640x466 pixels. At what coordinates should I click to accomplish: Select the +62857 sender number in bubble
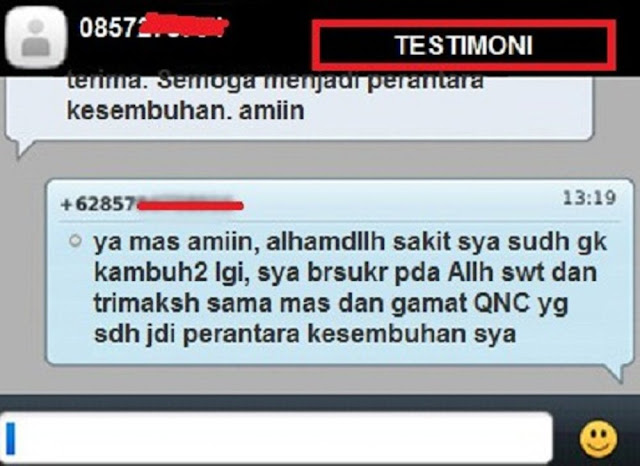click(x=97, y=204)
